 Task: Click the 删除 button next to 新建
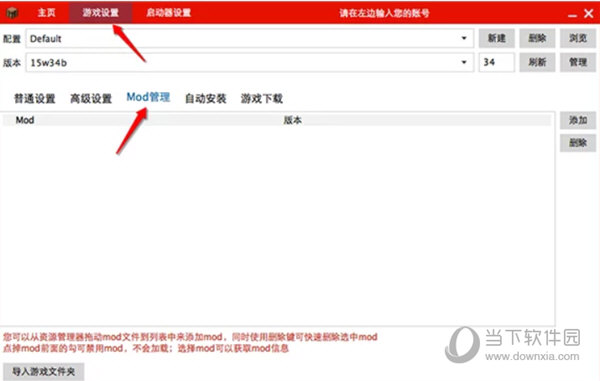[x=537, y=38]
